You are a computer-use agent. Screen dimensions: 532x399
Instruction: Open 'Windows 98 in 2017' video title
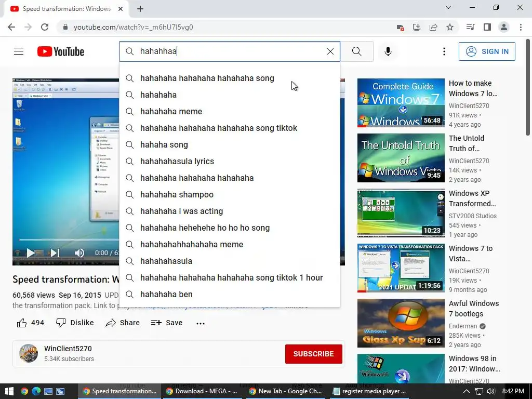[x=474, y=363]
